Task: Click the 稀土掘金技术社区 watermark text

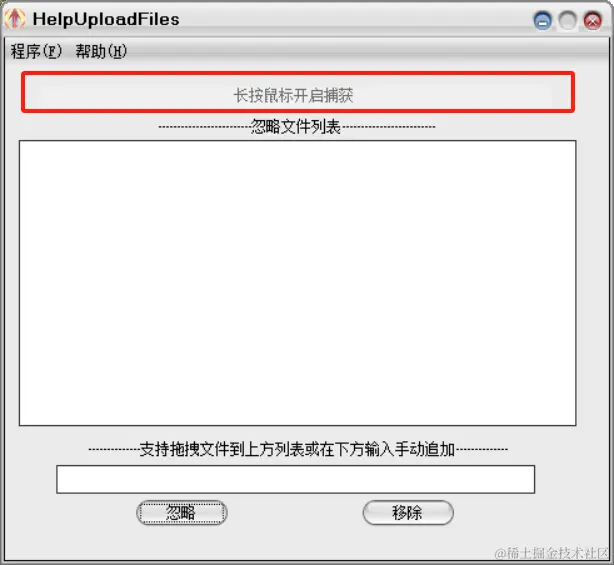Action: [551, 553]
